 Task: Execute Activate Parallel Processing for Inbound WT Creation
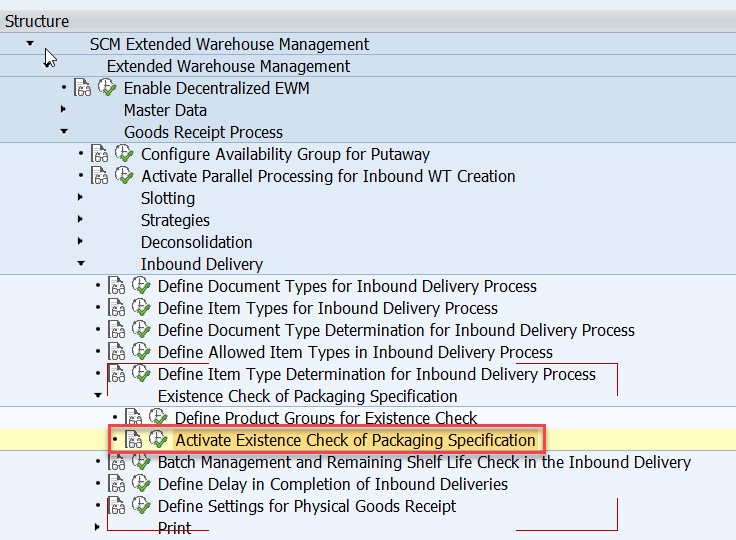(124, 176)
